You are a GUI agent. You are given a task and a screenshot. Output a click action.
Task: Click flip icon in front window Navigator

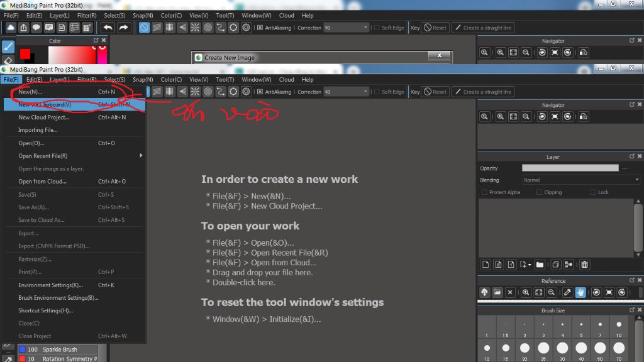click(583, 116)
